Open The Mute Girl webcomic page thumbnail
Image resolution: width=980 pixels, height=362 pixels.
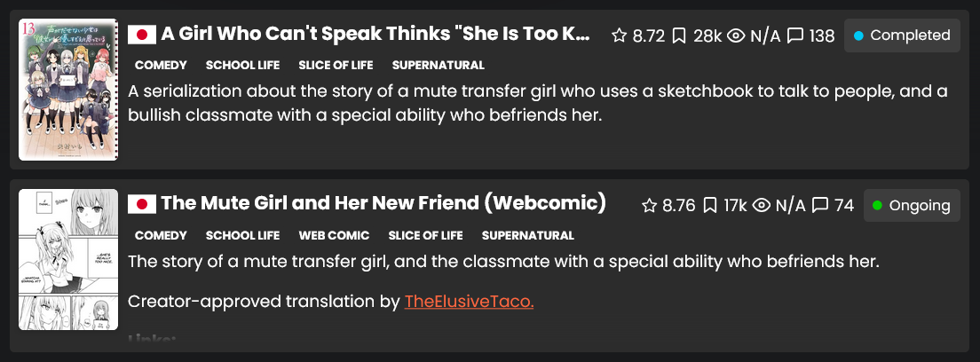[68, 259]
